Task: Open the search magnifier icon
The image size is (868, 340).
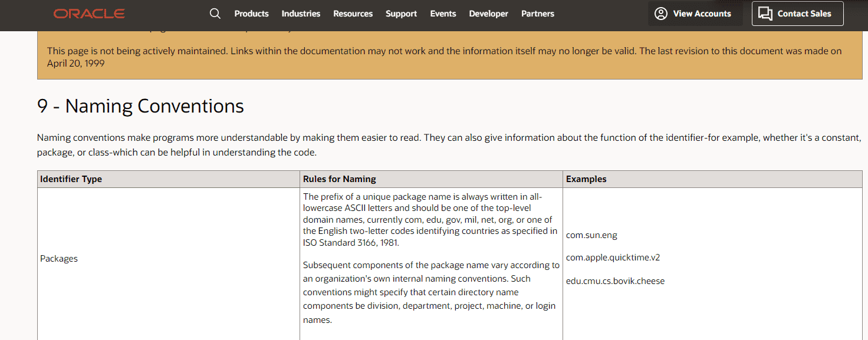Action: pos(215,14)
